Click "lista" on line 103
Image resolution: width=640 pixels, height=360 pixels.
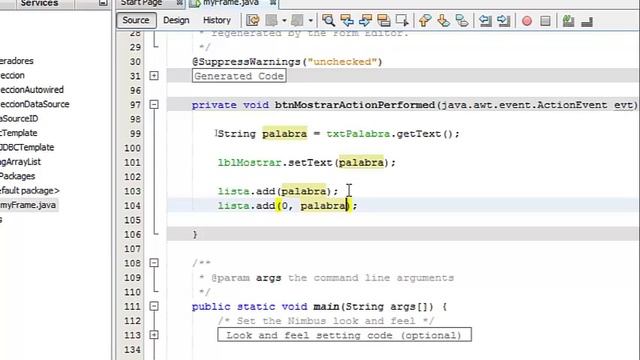[233, 191]
